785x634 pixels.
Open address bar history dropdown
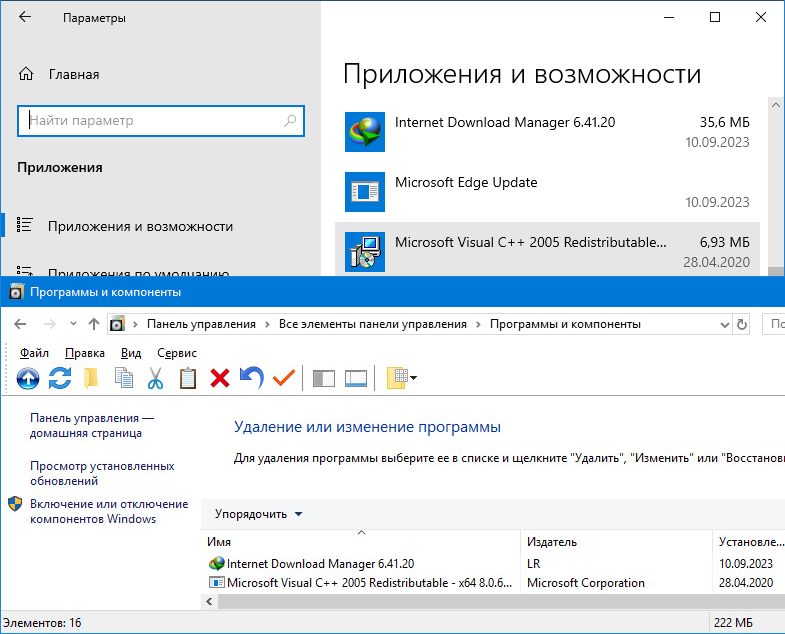[724, 325]
